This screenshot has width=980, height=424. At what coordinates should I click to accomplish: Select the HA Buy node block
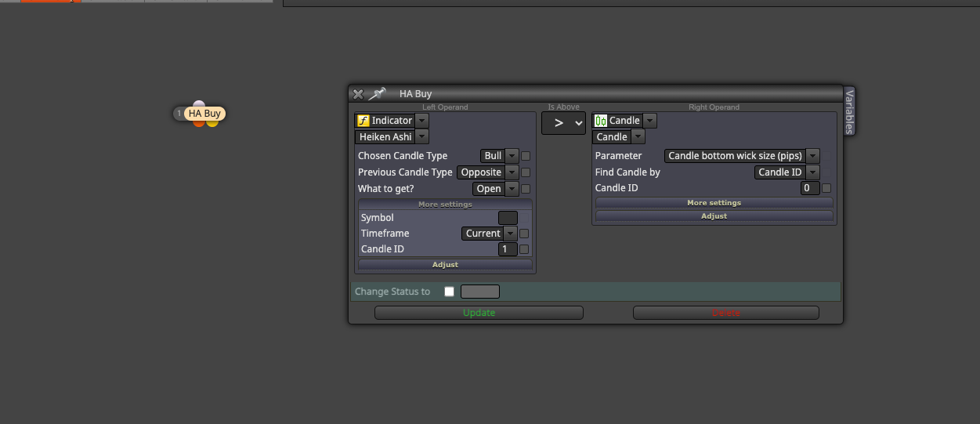(205, 114)
